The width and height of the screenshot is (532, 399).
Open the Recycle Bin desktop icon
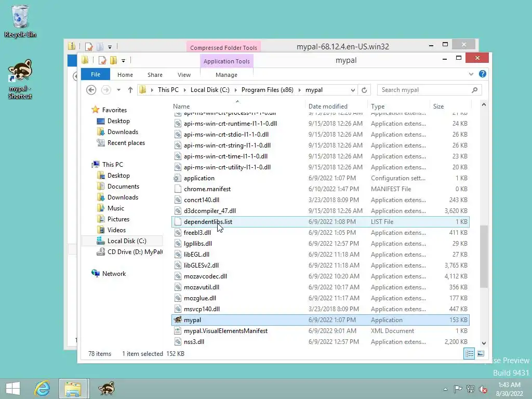point(20,21)
